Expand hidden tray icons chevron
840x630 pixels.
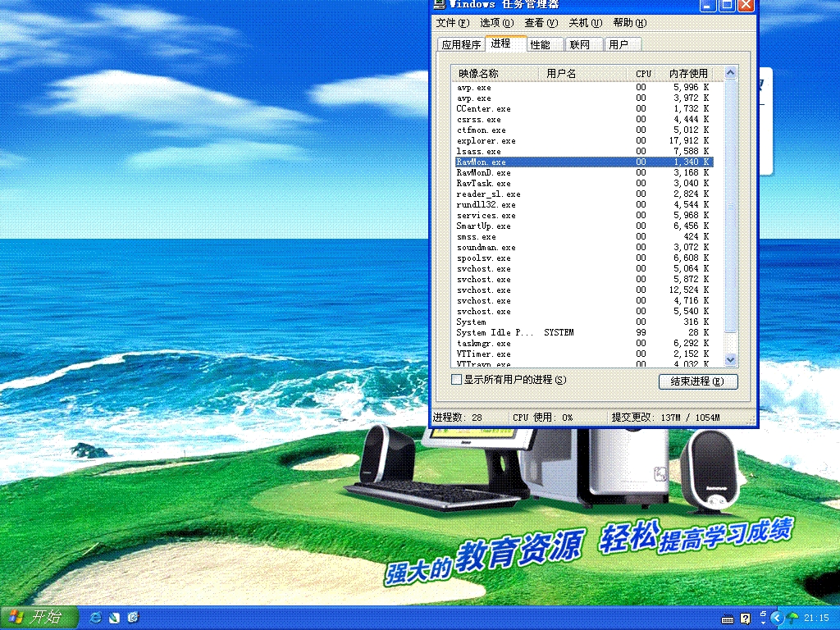click(x=776, y=619)
